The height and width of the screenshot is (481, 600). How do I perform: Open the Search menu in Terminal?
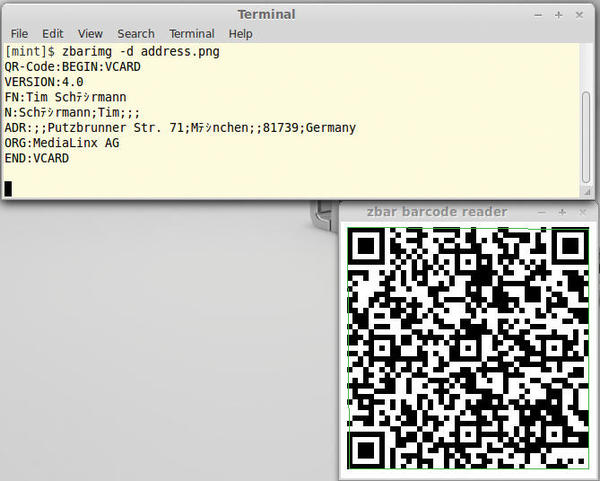point(135,34)
